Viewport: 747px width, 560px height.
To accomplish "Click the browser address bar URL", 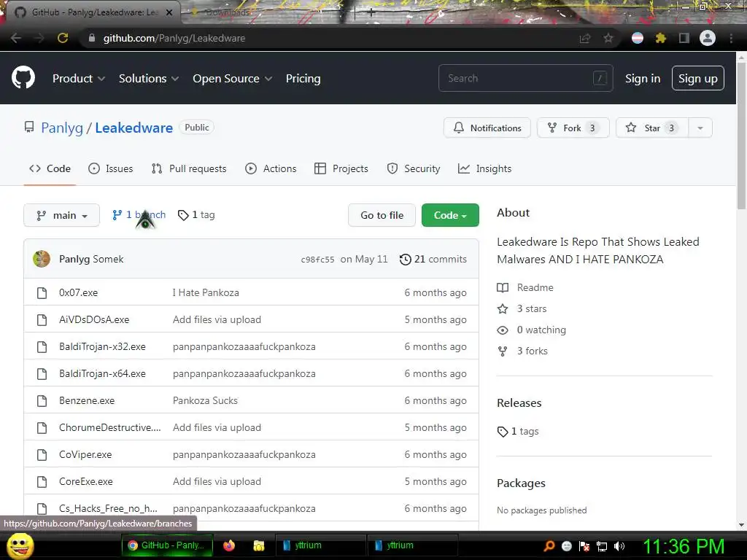I will [x=174, y=38].
